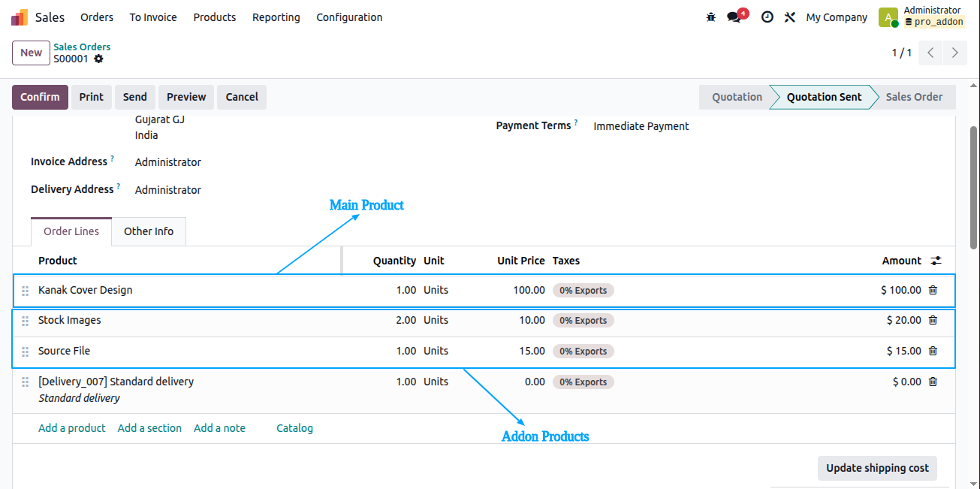Select the Quotation Sent status
This screenshot has width=980, height=489.
click(x=824, y=97)
